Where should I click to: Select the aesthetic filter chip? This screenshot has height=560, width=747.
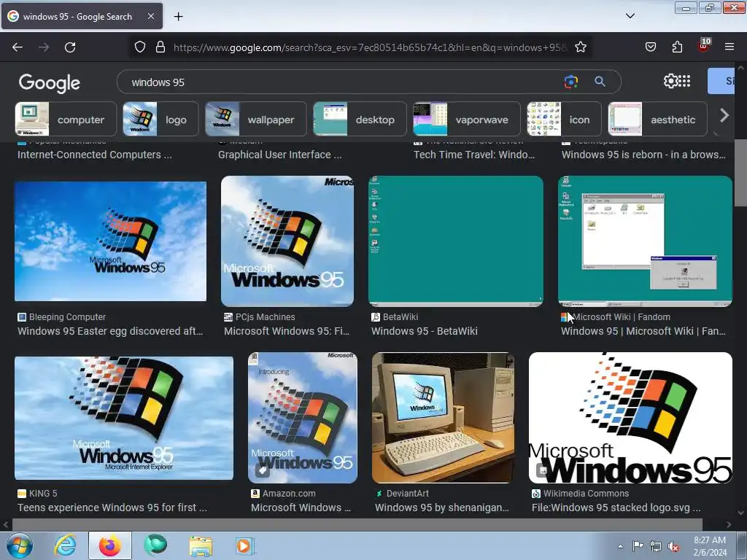pos(657,119)
